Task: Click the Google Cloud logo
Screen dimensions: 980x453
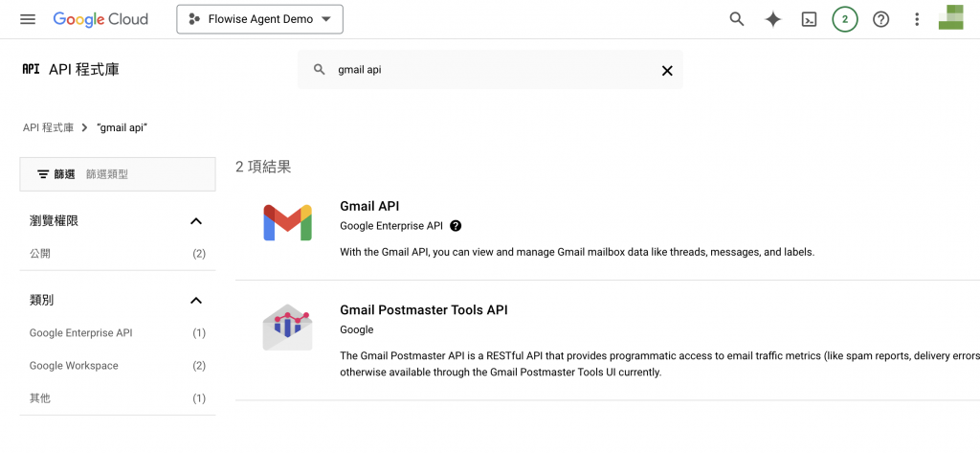Action: [x=100, y=19]
